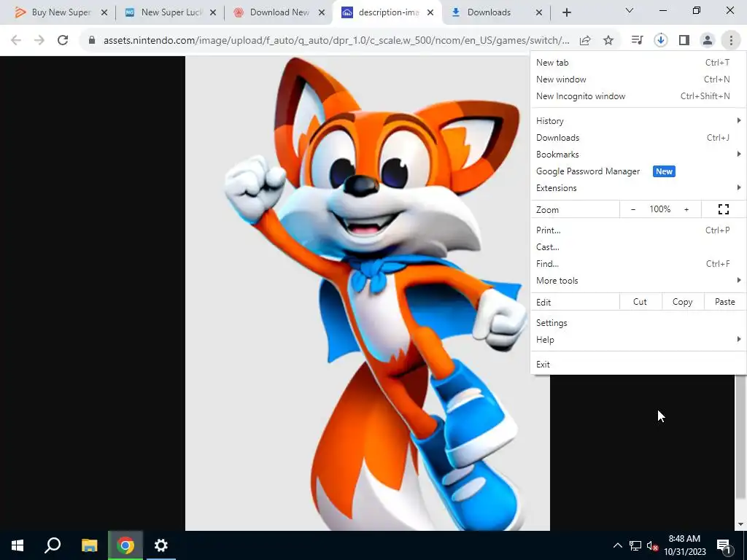The height and width of the screenshot is (560, 747).
Task: Increase zoom with the plus button
Action: 686,209
